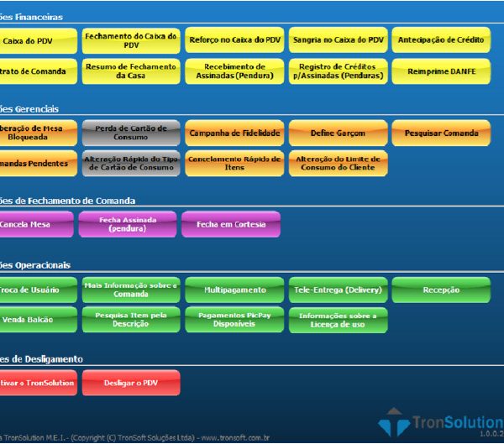The width and height of the screenshot is (504, 444).
Task: Click Resumo de Fechamento da Casa
Action: coord(130,71)
